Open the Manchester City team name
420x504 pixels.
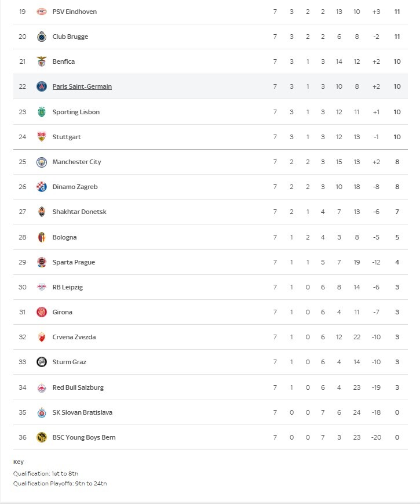click(x=76, y=162)
